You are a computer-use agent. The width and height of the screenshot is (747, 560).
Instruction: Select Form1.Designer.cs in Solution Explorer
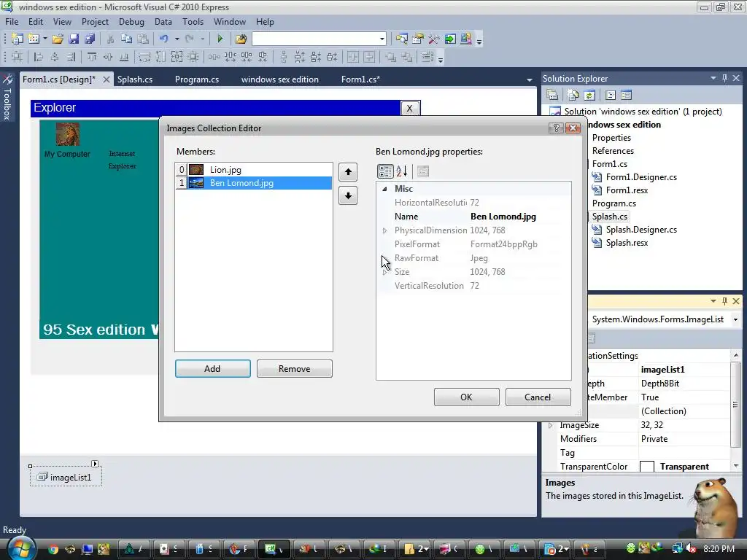click(641, 177)
